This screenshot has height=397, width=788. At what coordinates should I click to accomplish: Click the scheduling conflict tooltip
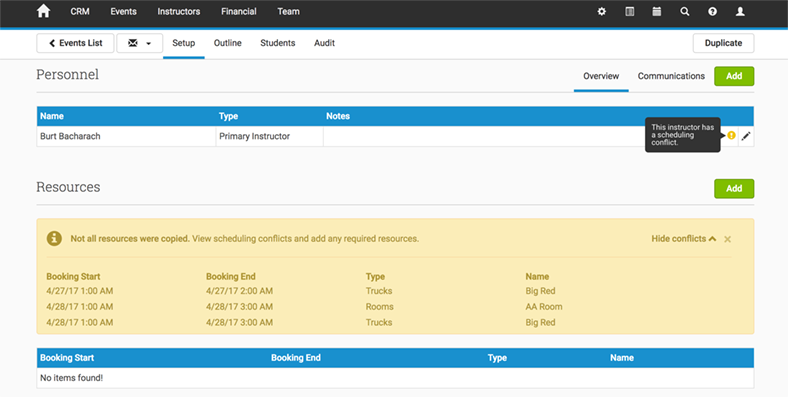point(682,135)
